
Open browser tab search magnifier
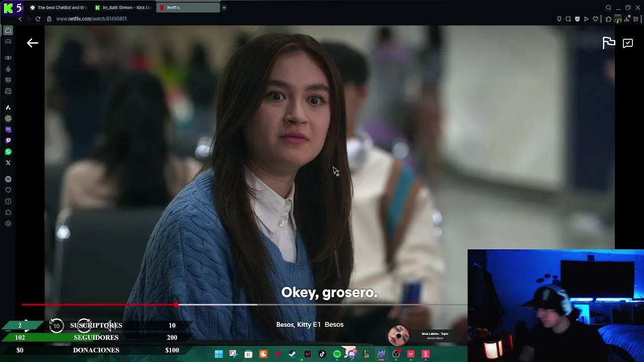(x=608, y=8)
